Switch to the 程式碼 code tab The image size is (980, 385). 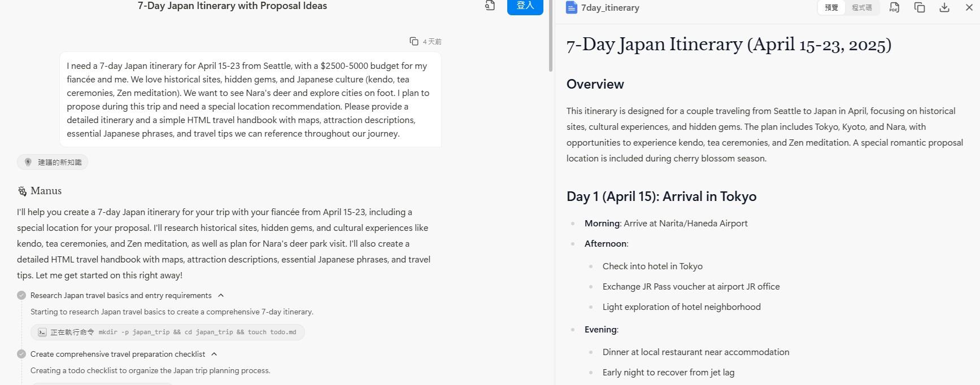pos(862,8)
